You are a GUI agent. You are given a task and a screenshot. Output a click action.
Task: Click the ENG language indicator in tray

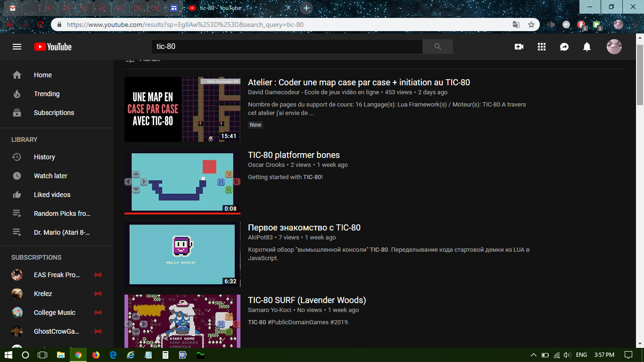click(x=582, y=355)
